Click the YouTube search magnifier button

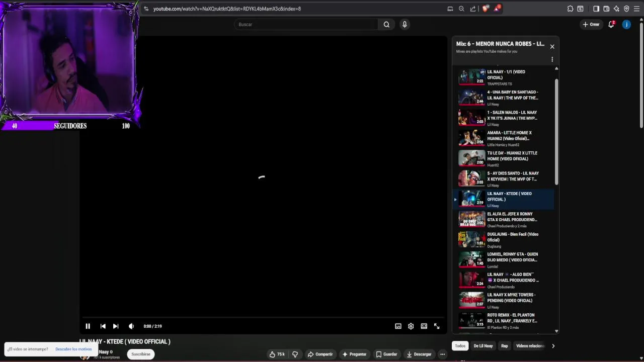(386, 24)
